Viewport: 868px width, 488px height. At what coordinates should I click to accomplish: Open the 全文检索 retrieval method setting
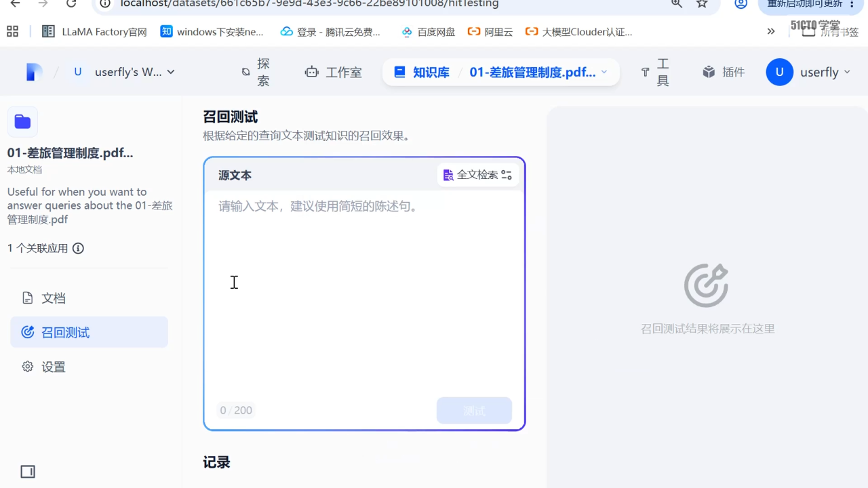[478, 175]
